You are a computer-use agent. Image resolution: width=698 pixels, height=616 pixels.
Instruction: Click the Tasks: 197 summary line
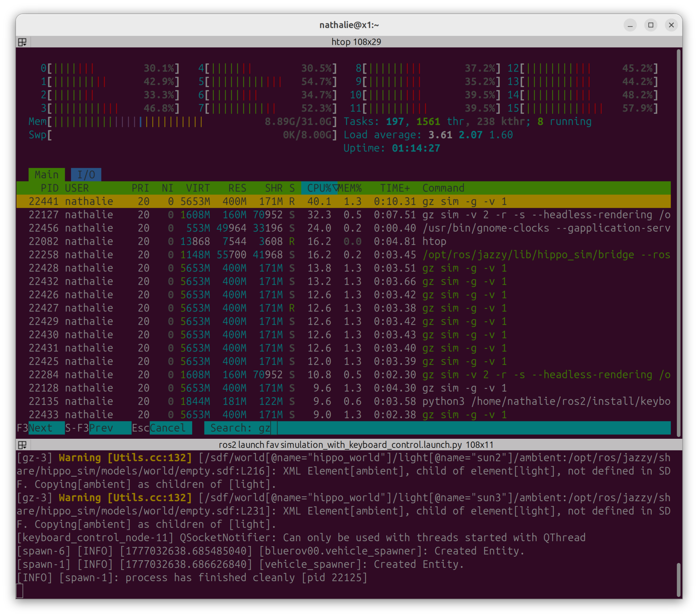click(467, 121)
